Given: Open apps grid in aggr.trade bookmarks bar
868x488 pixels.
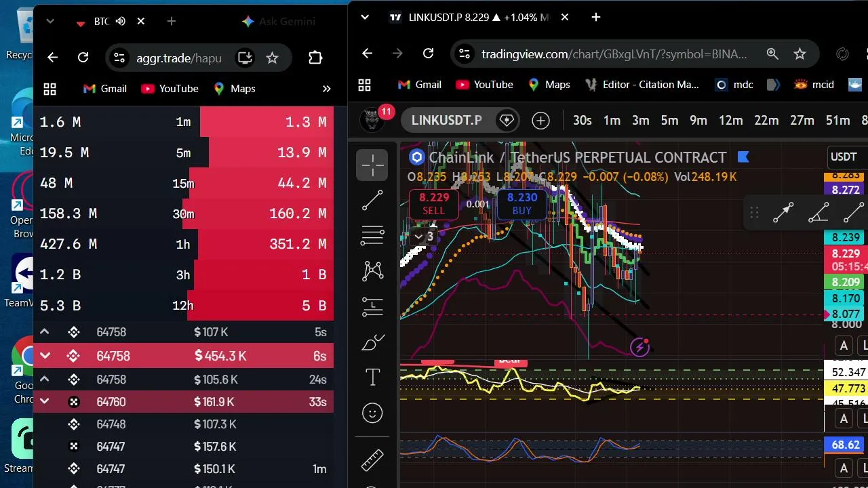Looking at the screenshot, I should [50, 89].
